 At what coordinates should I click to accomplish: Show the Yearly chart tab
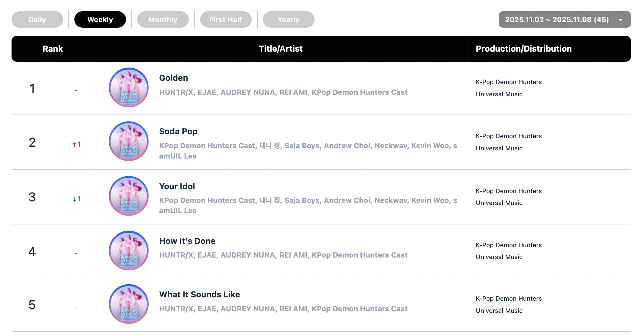pyautogui.click(x=289, y=19)
